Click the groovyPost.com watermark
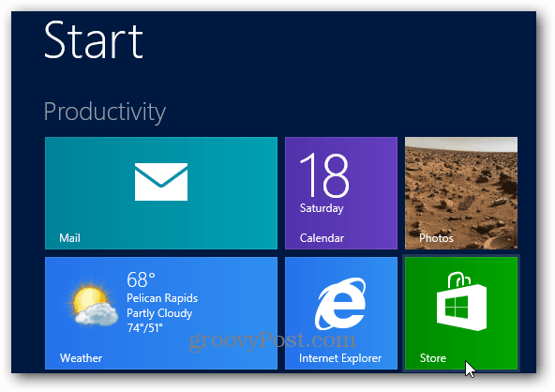This screenshot has width=555, height=392. [273, 340]
